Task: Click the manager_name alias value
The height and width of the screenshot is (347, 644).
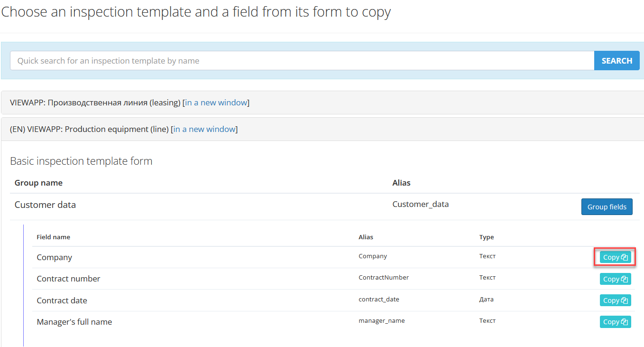Action: tap(382, 320)
